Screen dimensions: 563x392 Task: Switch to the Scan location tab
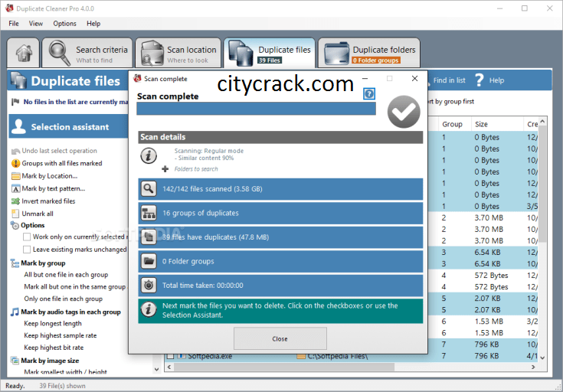[x=178, y=53]
